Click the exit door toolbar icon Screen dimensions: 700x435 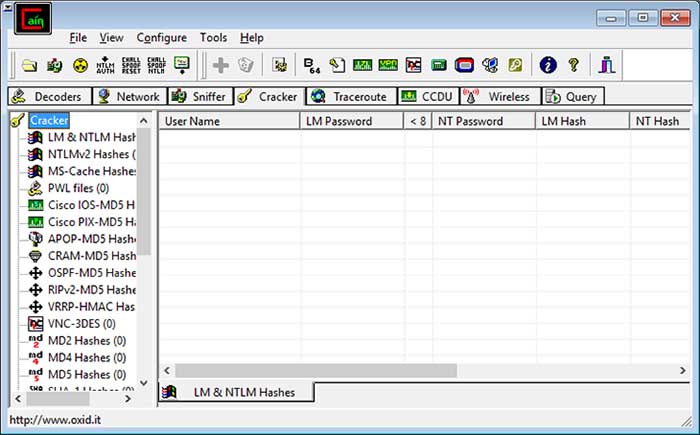point(607,65)
